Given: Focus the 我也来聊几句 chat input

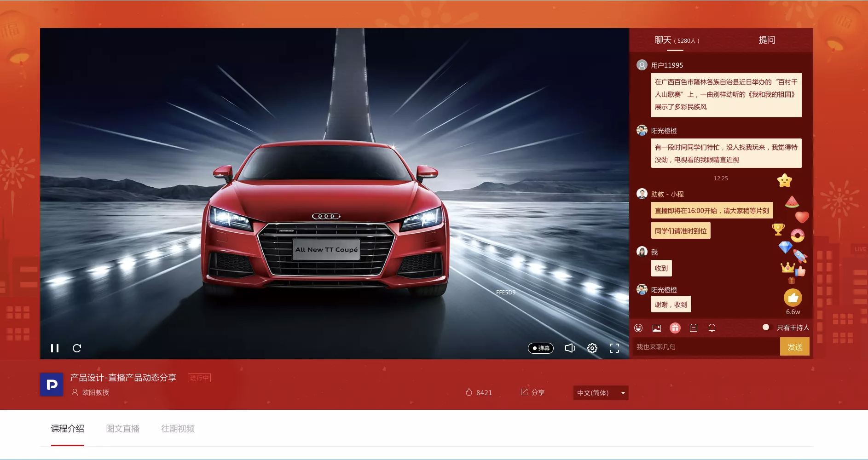Looking at the screenshot, I should pos(706,347).
